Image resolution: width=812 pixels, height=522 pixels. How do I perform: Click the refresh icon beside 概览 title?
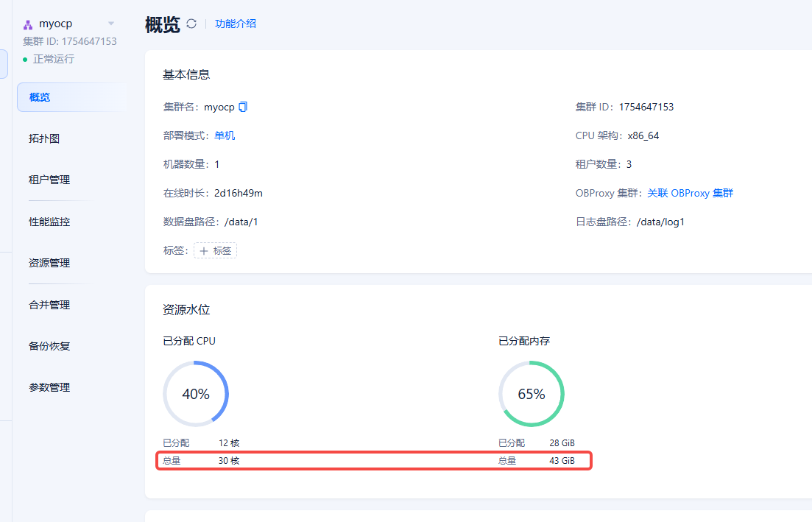coord(191,24)
